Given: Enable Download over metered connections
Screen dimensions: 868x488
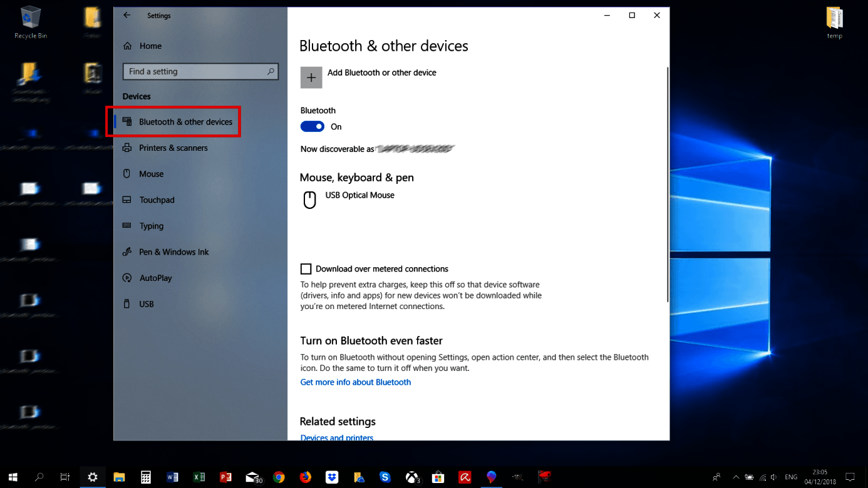Looking at the screenshot, I should 306,268.
